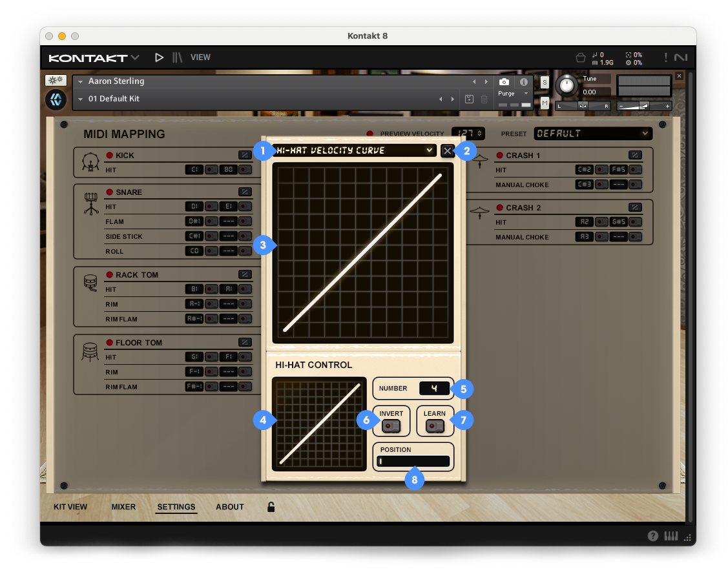Viewport: 728px width, 574px height.
Task: Open the View menu
Action: (x=200, y=57)
